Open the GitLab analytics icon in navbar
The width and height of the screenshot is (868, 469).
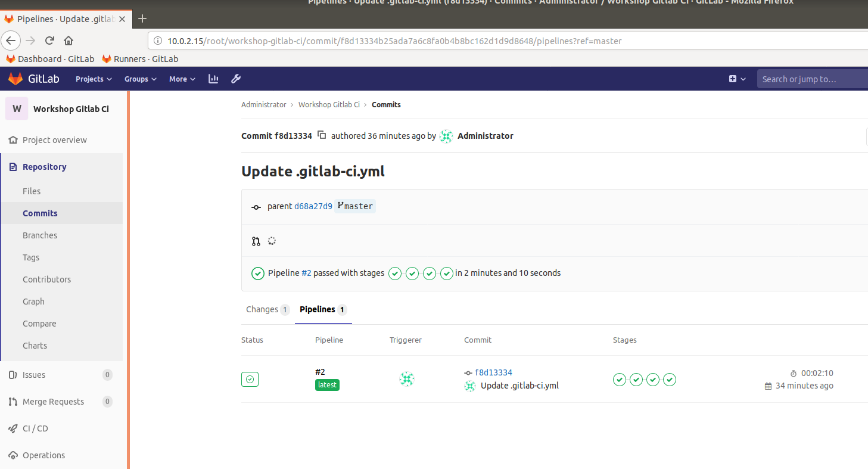213,78
